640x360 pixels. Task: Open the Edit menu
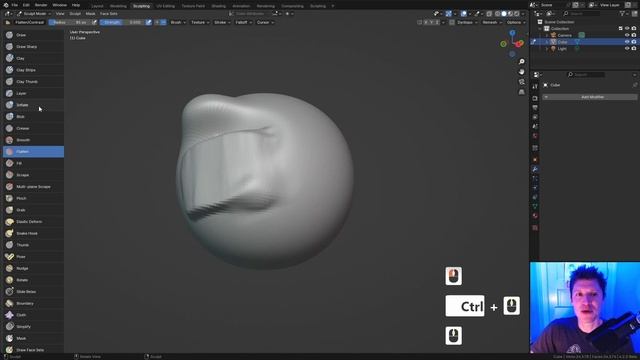click(x=26, y=5)
